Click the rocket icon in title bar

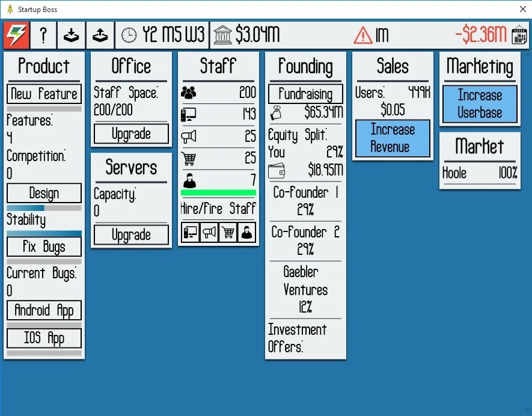(x=10, y=9)
